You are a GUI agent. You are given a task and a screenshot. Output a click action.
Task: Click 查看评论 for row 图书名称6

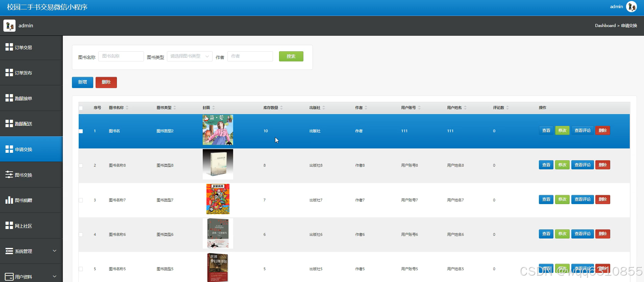[x=583, y=234]
